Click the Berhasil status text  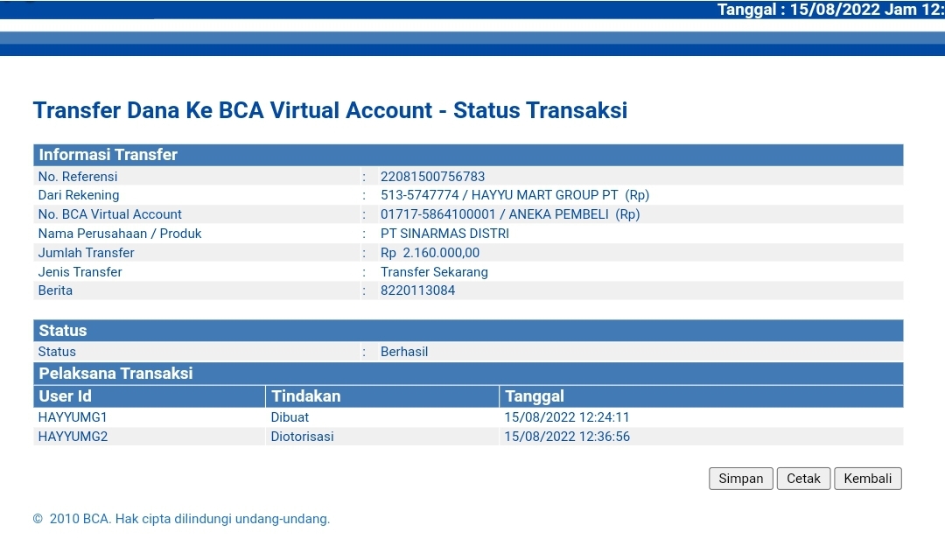pyautogui.click(x=404, y=352)
